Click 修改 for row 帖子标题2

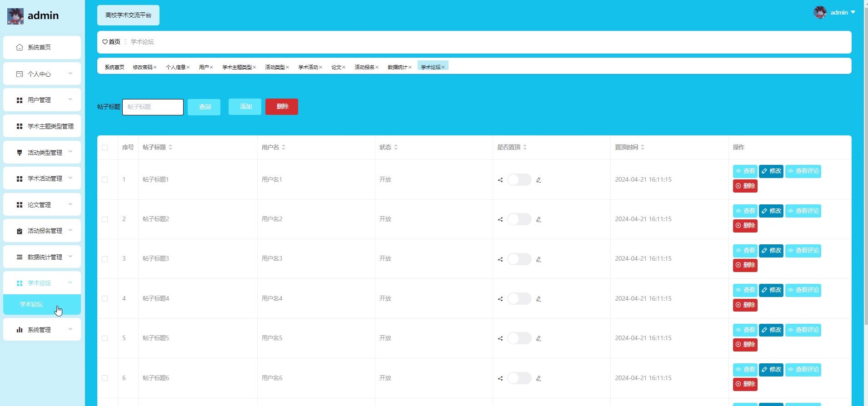tap(771, 211)
